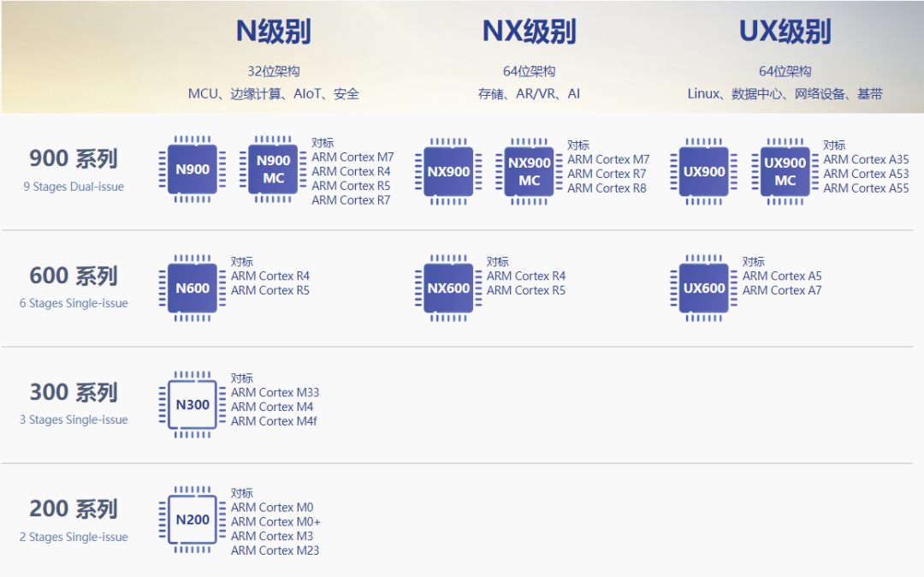Screen dimensions: 924x577
Task: Click the NX级别 column heading
Action: pyautogui.click(x=530, y=31)
